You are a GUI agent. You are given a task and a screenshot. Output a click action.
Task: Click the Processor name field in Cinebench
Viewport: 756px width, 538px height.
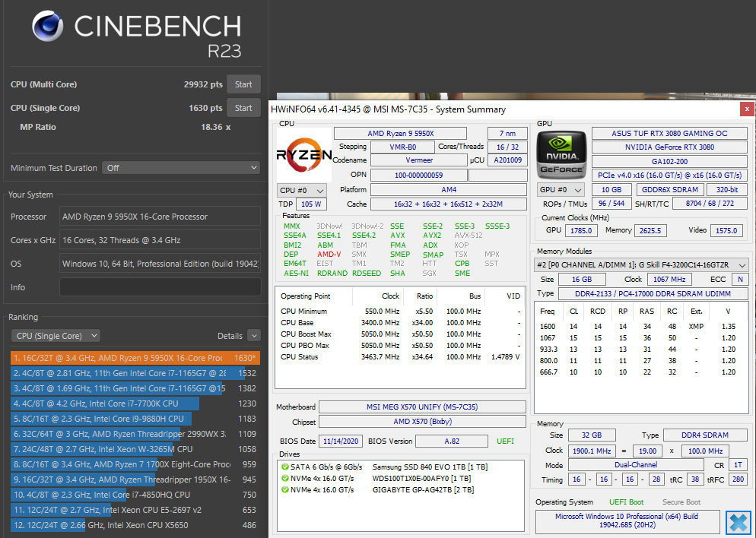(160, 217)
